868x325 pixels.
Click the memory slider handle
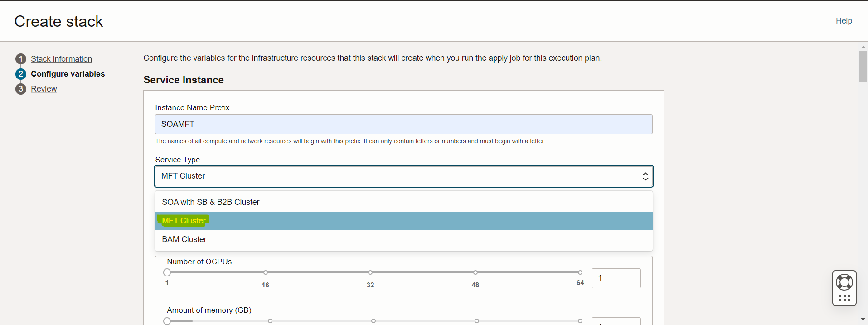tap(167, 321)
